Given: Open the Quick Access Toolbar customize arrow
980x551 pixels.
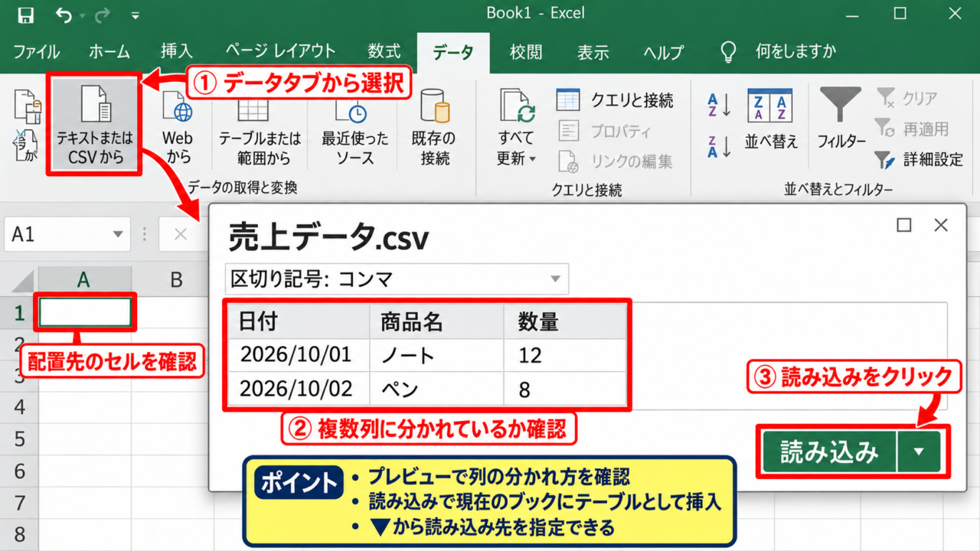Looking at the screenshot, I should (x=135, y=15).
